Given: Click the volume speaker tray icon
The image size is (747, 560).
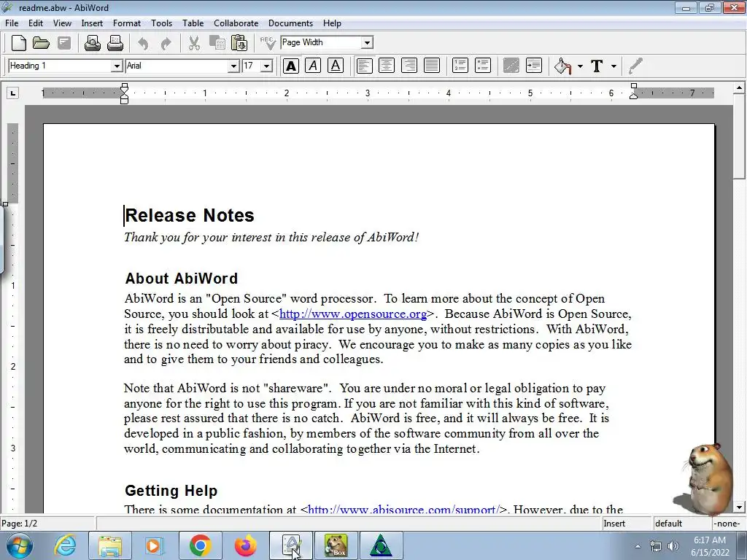Looking at the screenshot, I should coord(673,546).
